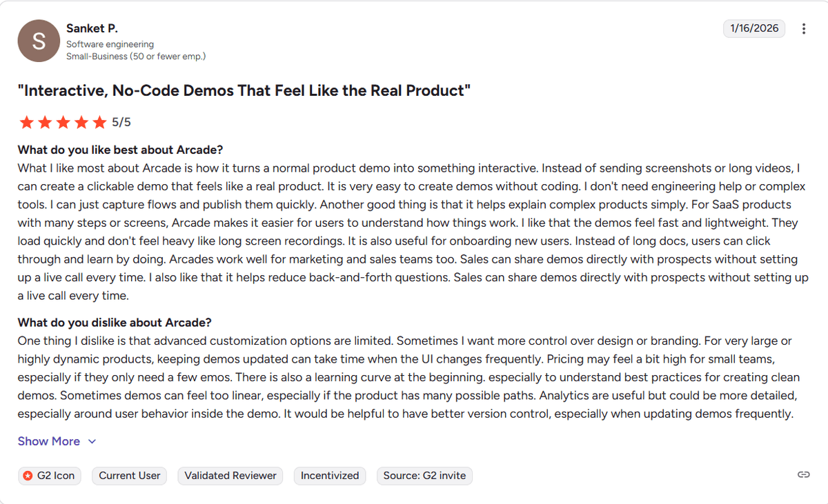Open the three-dot review options menu
The image size is (828, 504).
coord(804,29)
